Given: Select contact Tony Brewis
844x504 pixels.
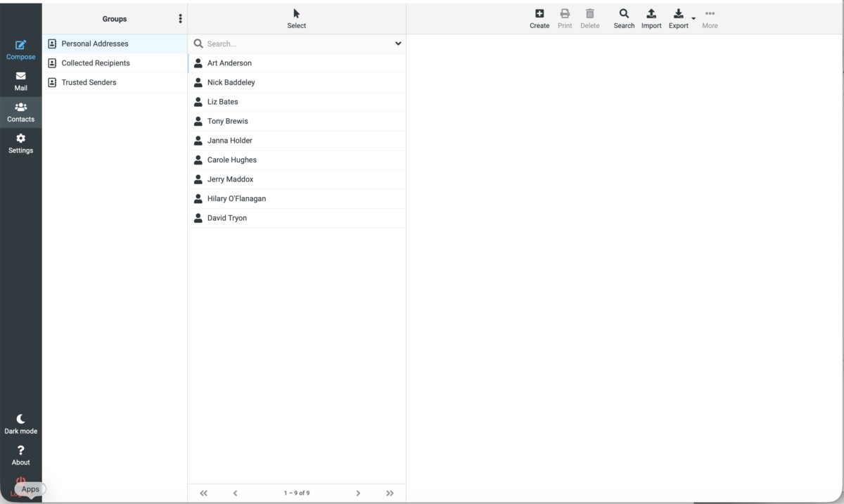Looking at the screenshot, I should (297, 121).
